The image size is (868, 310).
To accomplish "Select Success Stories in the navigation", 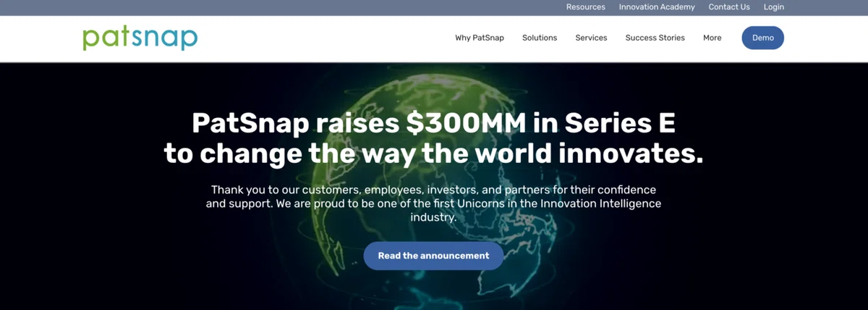I will point(655,38).
